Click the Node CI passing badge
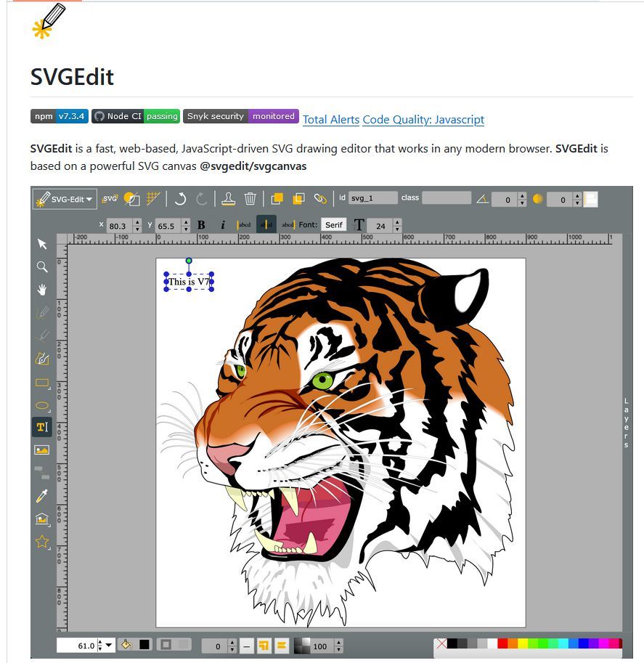 (136, 116)
